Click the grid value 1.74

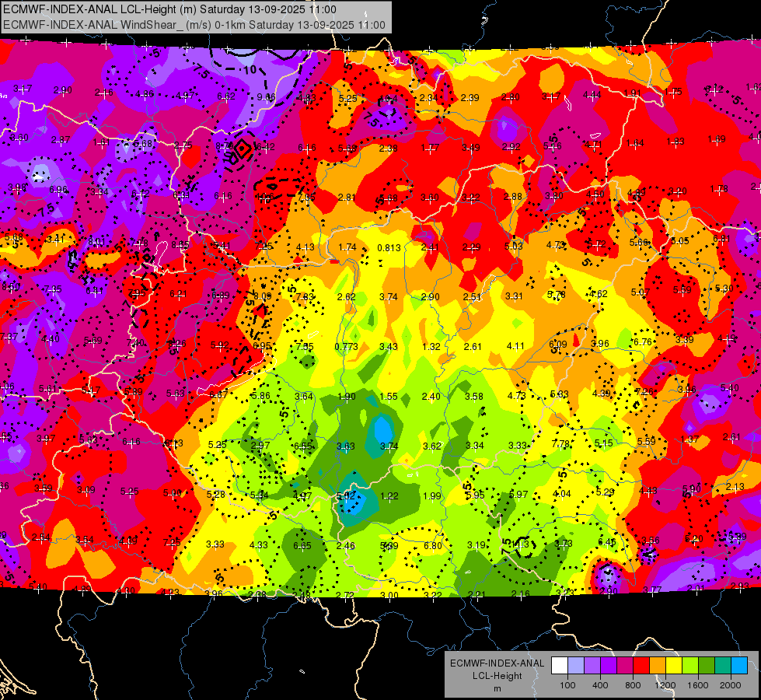point(347,247)
